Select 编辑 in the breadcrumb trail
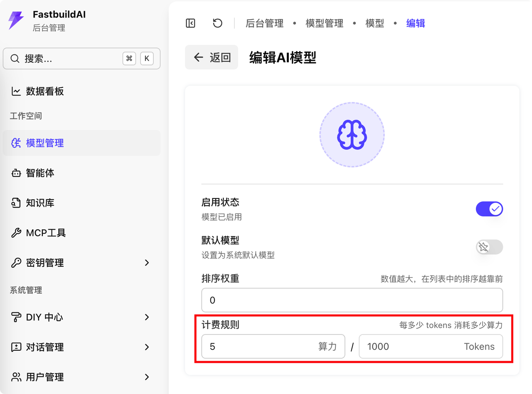This screenshot has height=394, width=532. tap(415, 23)
